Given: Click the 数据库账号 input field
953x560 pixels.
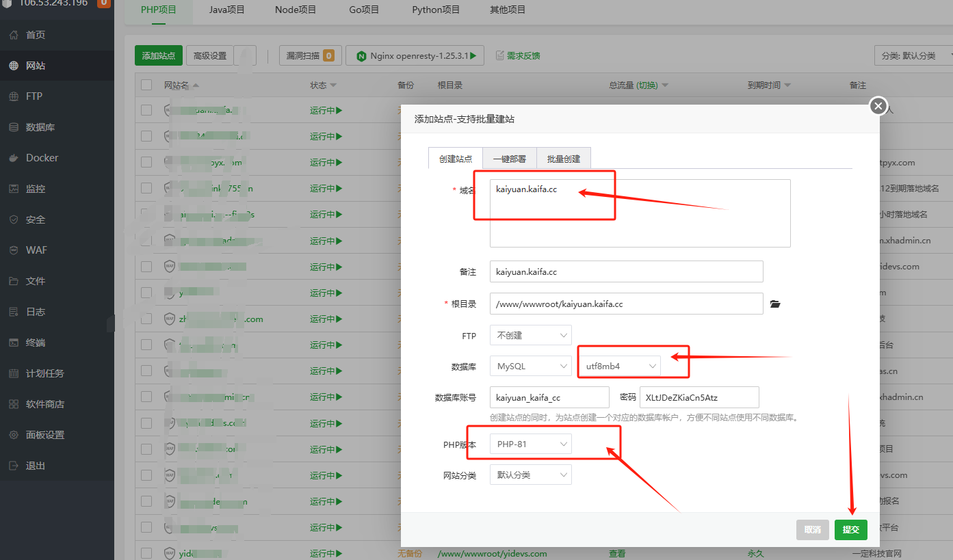Looking at the screenshot, I should tap(549, 397).
